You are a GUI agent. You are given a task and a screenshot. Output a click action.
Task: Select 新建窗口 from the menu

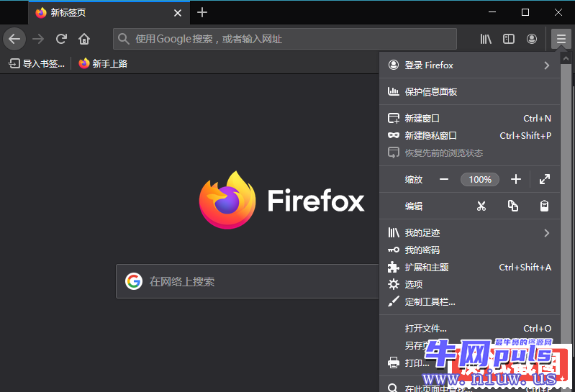coord(469,119)
